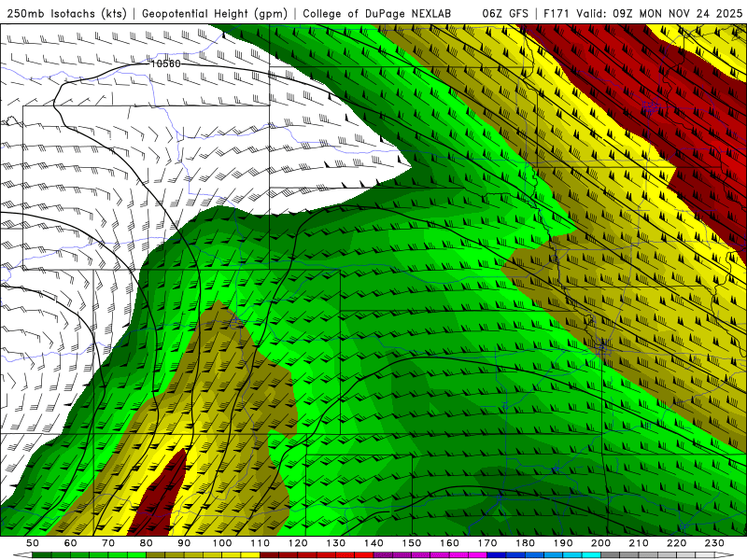Select the bright red swatch just before 140
The image size is (747, 560).
point(363,555)
